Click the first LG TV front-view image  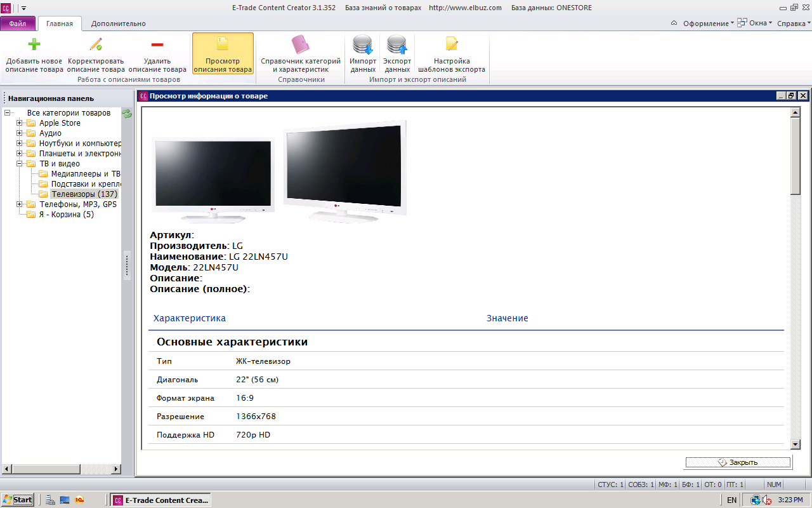pyautogui.click(x=213, y=180)
